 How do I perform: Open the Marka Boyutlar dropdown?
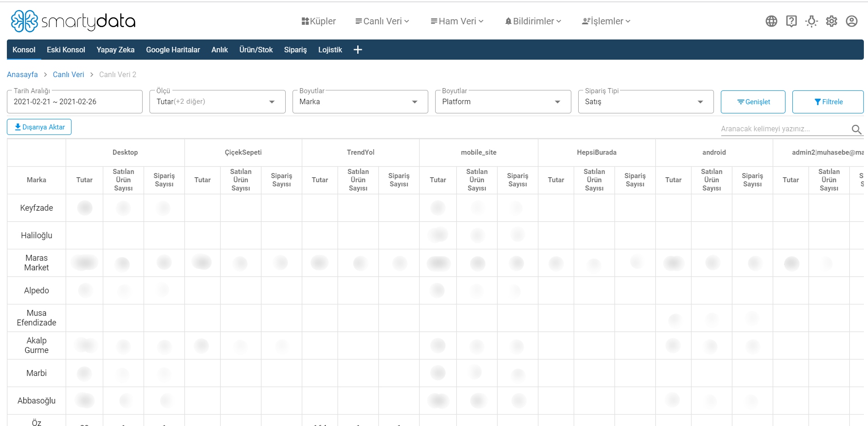pos(360,101)
